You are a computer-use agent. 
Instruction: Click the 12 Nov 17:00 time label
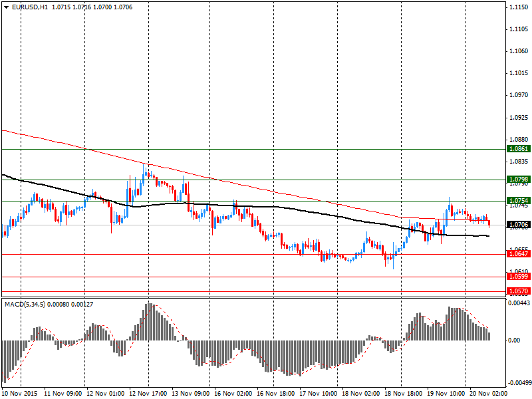tap(148, 394)
